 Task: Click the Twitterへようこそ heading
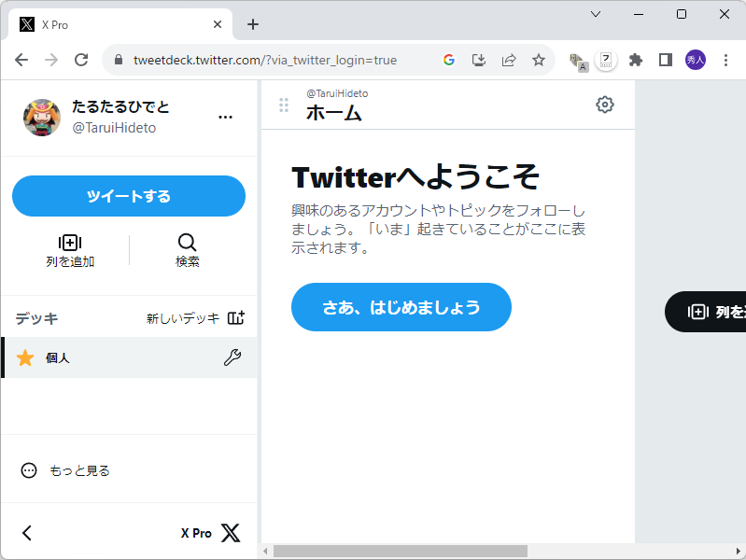[x=415, y=177]
